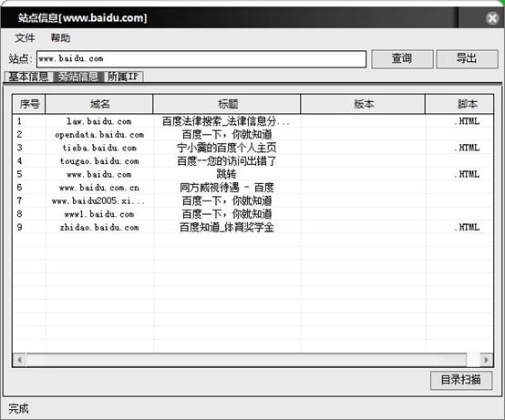This screenshot has width=505, height=420.
Task: Select the law.baidu.com row
Action: [x=252, y=121]
